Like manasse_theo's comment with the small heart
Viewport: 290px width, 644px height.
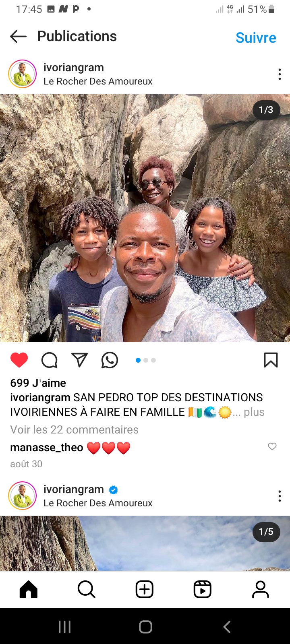(x=272, y=446)
